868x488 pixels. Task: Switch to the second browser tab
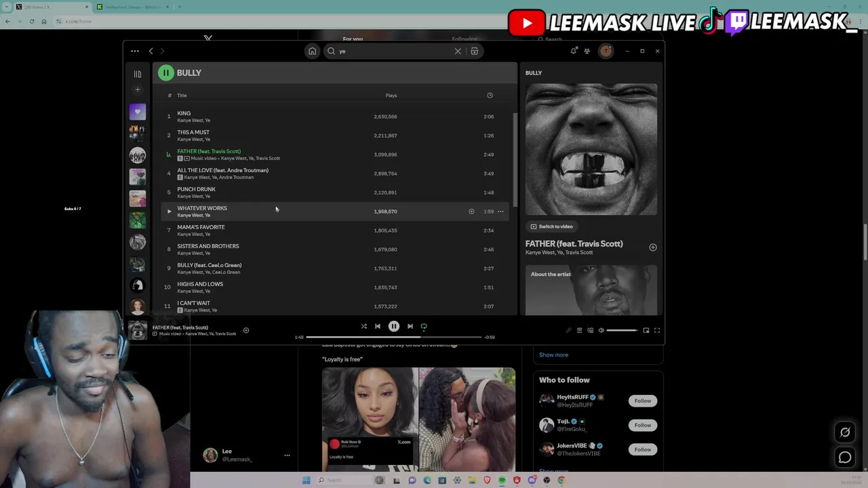point(132,7)
